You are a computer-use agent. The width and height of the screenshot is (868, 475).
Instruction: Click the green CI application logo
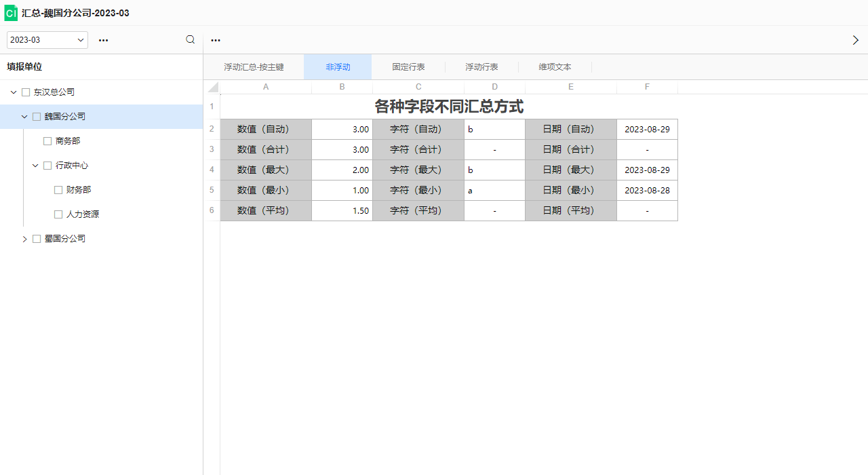pyautogui.click(x=11, y=12)
